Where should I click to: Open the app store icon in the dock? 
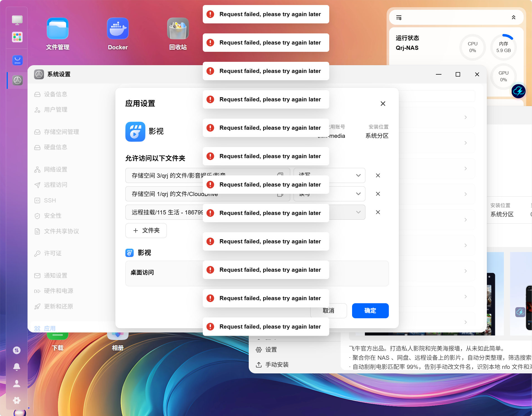pos(17,60)
